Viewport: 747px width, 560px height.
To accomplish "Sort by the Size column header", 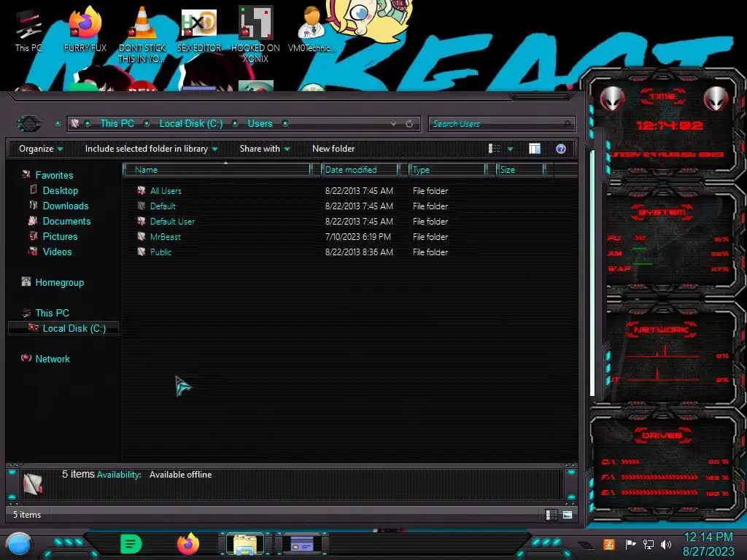I will click(x=521, y=170).
